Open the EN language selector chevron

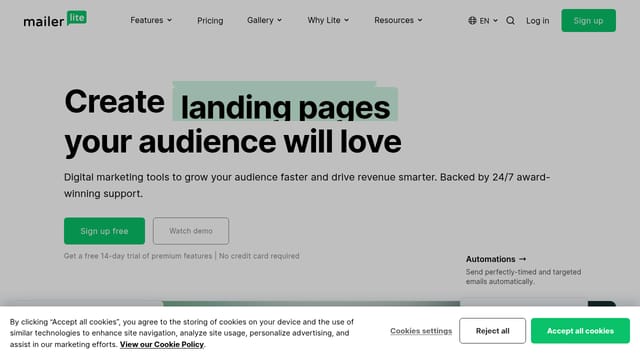tap(496, 20)
